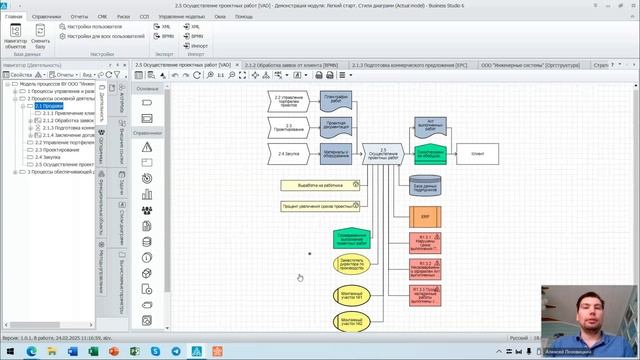Viewport: 640px width, 360px height.
Task: Click the refresh icon in navigator toolbar
Action: tap(109, 75)
